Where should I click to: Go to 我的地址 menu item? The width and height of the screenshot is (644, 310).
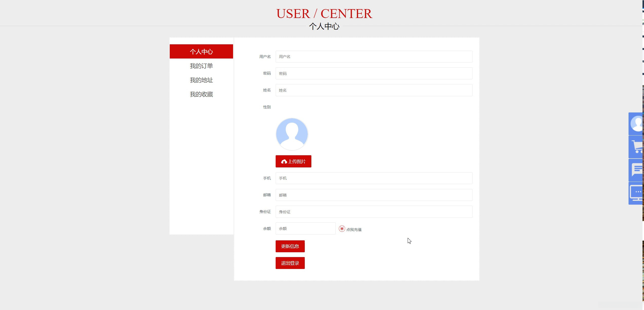coord(201,80)
